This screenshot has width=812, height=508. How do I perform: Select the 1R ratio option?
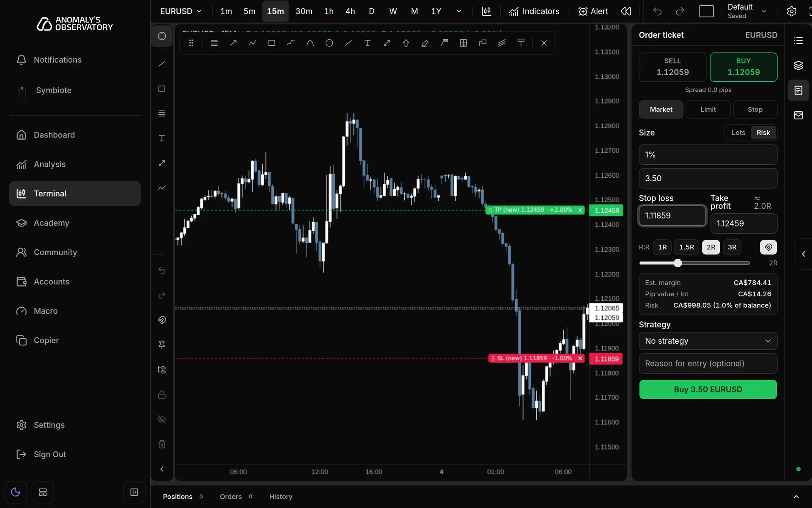click(662, 247)
